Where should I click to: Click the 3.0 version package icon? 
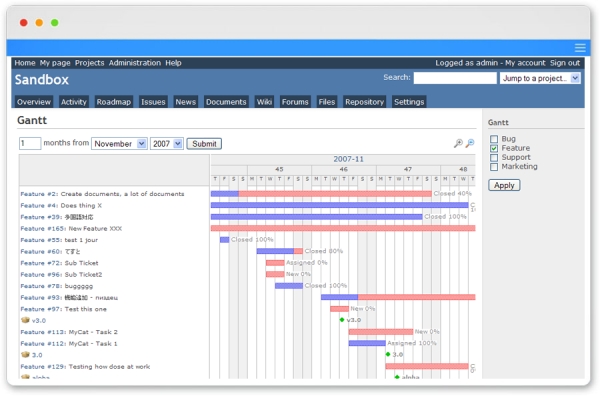click(25, 355)
